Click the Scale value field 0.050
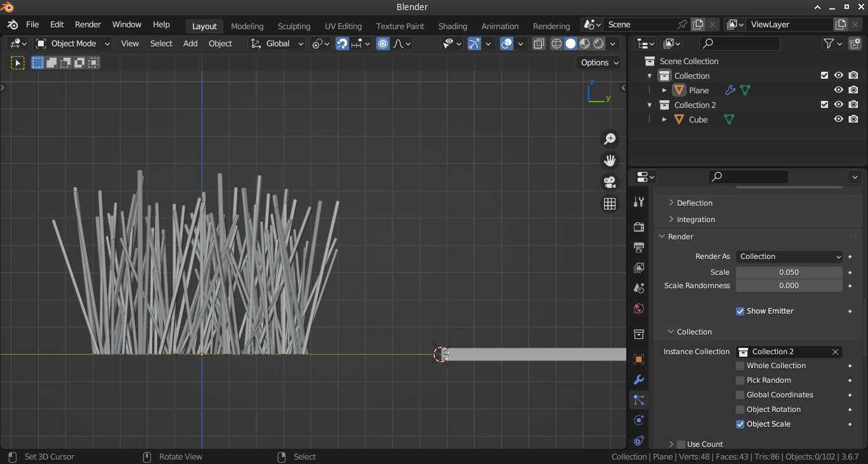Image resolution: width=868 pixels, height=464 pixels. (789, 272)
